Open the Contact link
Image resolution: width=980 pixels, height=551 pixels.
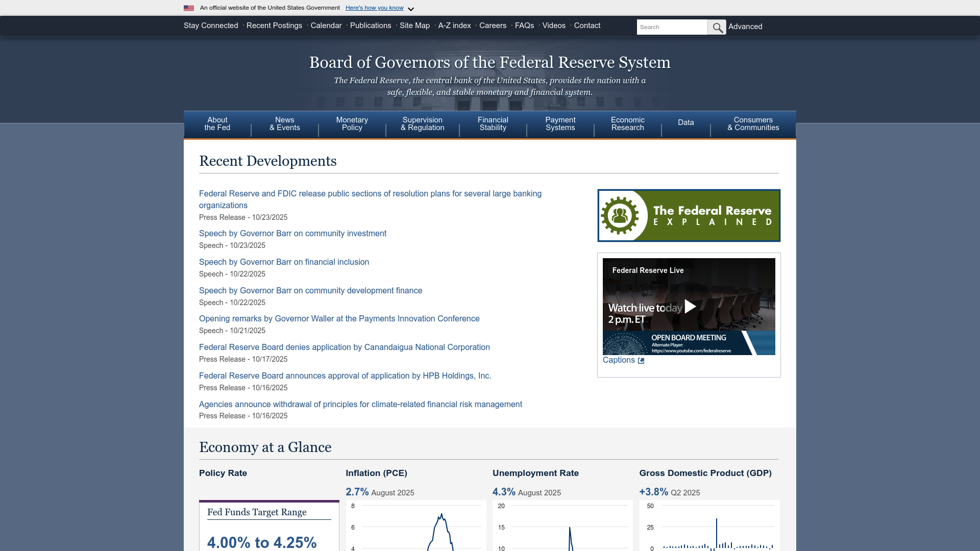click(x=587, y=26)
